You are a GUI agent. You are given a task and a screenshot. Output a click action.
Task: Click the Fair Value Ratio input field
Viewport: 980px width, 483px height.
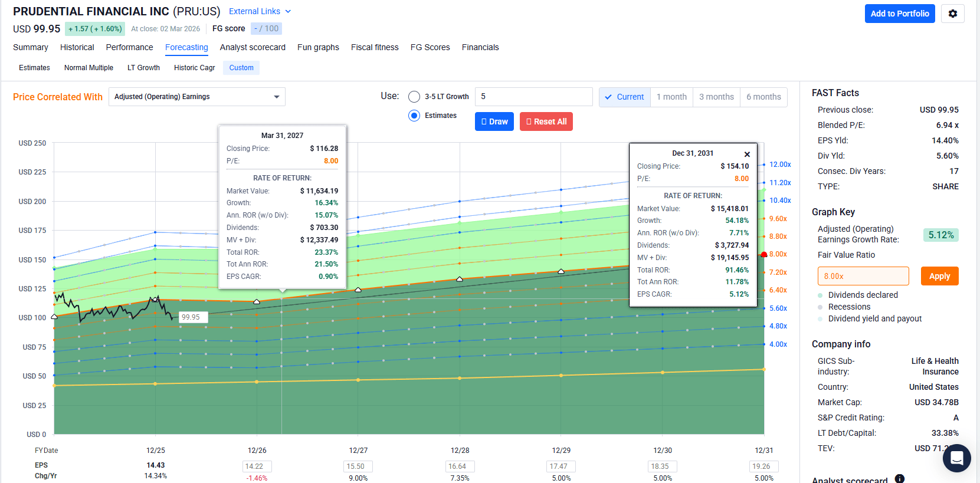pos(863,276)
